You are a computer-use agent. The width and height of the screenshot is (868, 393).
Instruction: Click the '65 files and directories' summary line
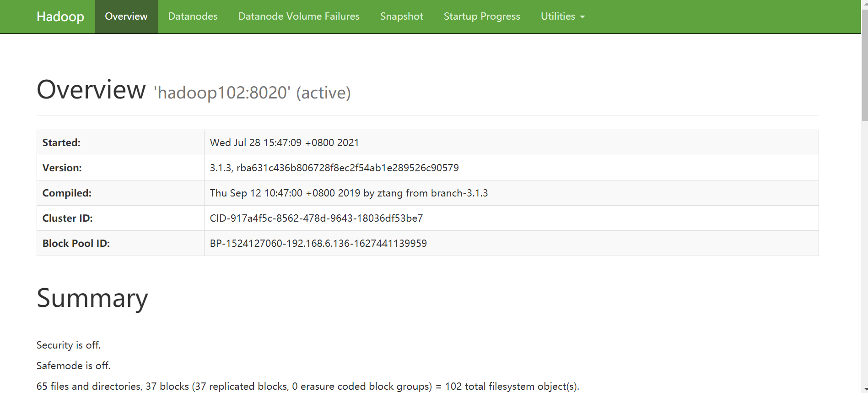(x=308, y=386)
